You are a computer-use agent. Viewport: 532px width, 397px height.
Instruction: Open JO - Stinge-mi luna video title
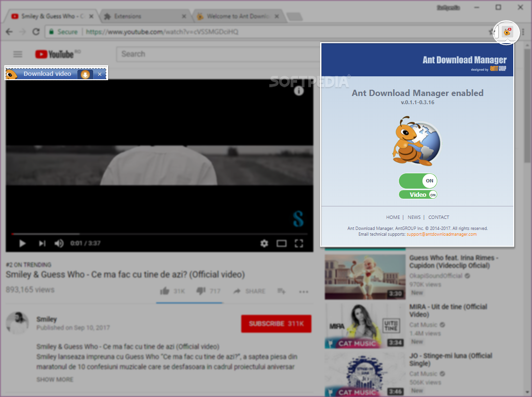coord(451,360)
